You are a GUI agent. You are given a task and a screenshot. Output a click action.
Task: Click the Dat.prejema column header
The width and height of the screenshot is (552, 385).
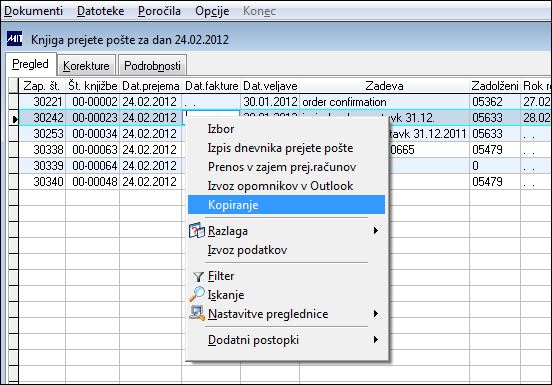coord(151,86)
